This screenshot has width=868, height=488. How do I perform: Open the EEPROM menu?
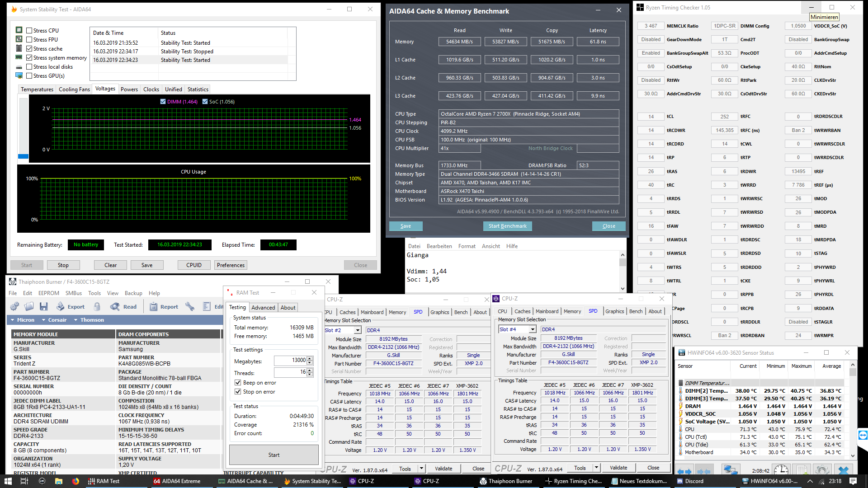tap(48, 293)
